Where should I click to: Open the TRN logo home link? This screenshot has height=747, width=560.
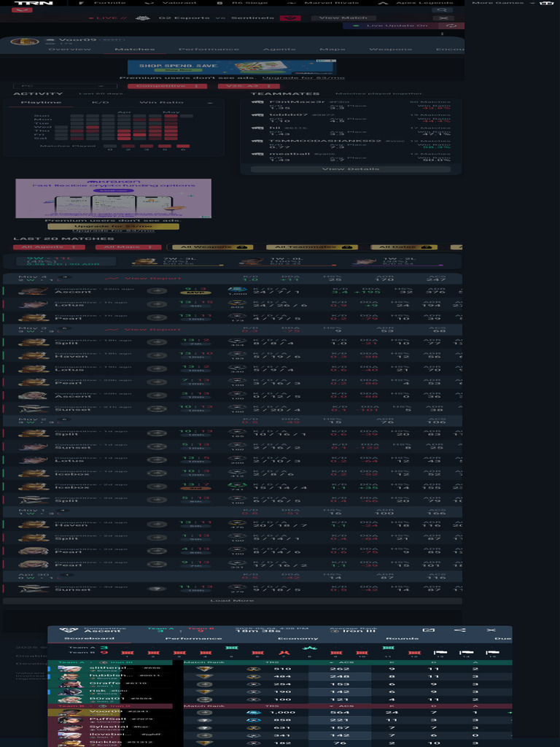[34, 3]
